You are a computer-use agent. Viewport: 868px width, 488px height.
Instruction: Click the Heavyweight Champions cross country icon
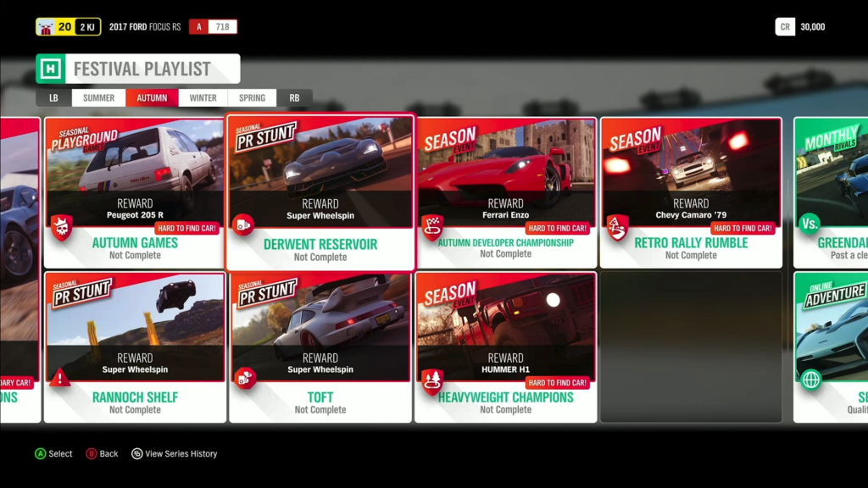[x=432, y=380]
